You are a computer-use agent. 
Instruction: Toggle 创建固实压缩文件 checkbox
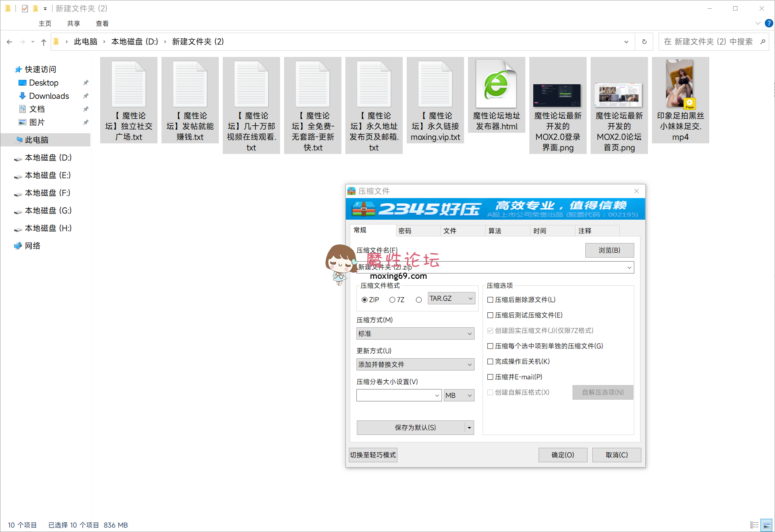(x=490, y=330)
